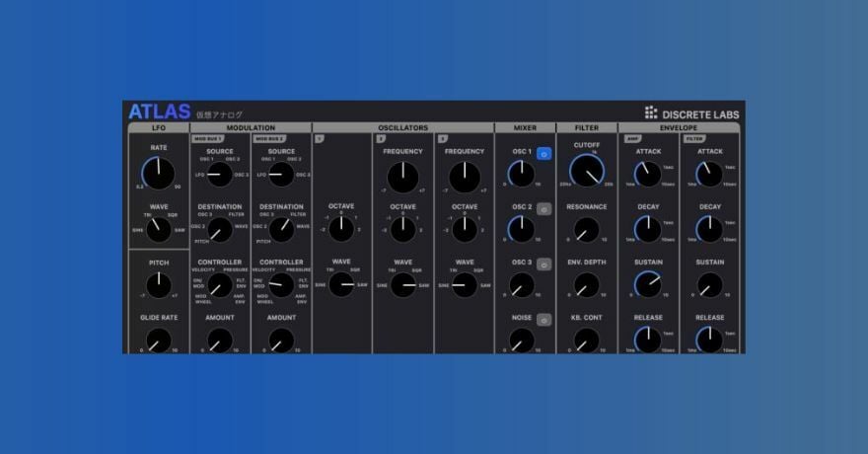Click the Filter envelope DECAY knob
This screenshot has width=868, height=454.
tap(709, 229)
